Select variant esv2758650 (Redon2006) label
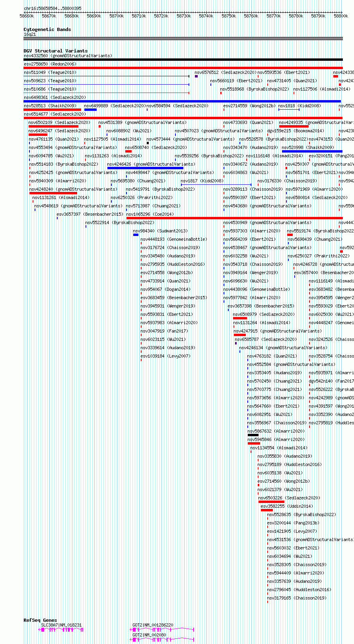This screenshot has width=354, height=644. 50,64
